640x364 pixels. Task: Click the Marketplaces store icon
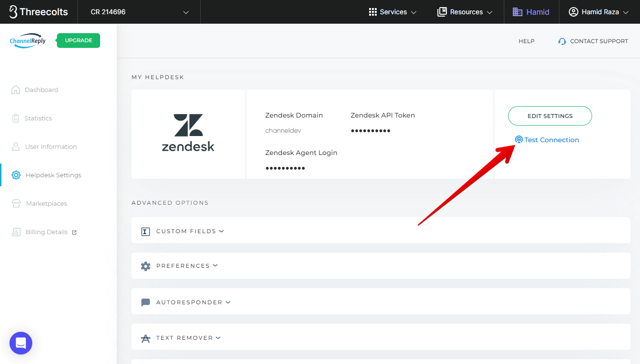[17, 203]
